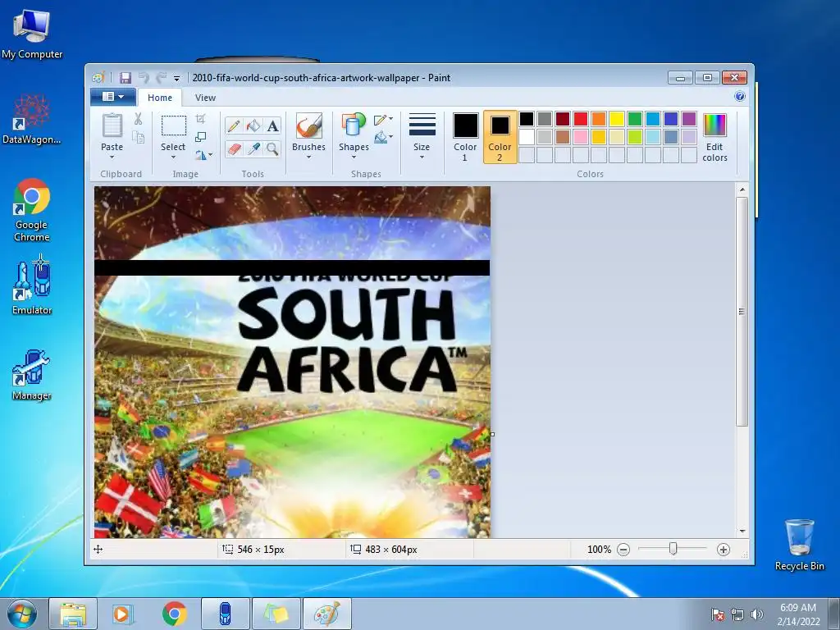Pick the orange color swatch
The image size is (840, 630).
[599, 119]
